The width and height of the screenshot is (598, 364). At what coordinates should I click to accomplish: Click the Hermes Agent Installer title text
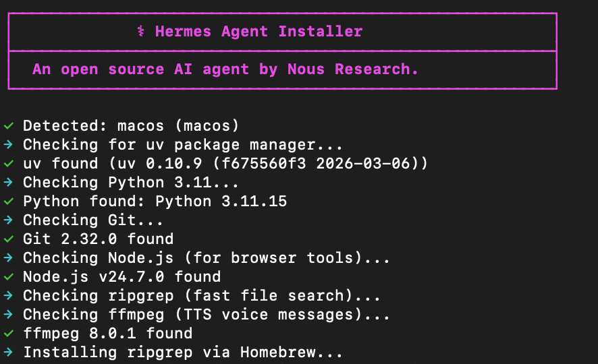point(259,32)
